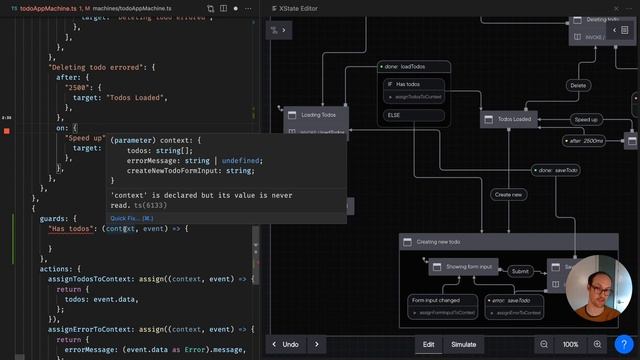The image size is (640, 360).
Task: Click the invoke icon under Deleting todo
Action: [x=578, y=37]
